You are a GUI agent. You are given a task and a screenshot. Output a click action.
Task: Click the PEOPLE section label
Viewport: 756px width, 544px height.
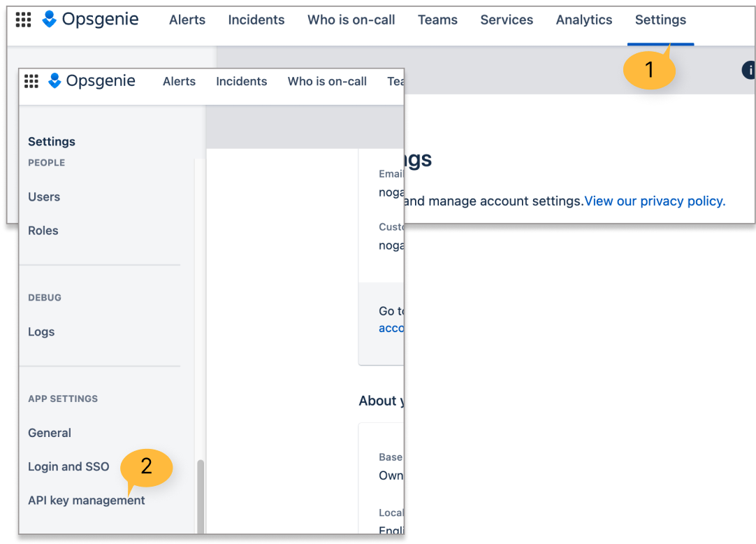(x=46, y=163)
